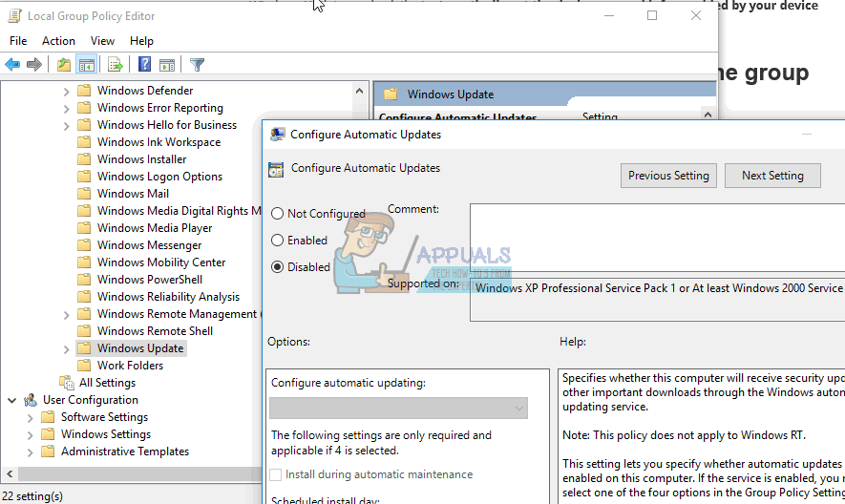Click the Setting column header in right pane

(x=600, y=116)
